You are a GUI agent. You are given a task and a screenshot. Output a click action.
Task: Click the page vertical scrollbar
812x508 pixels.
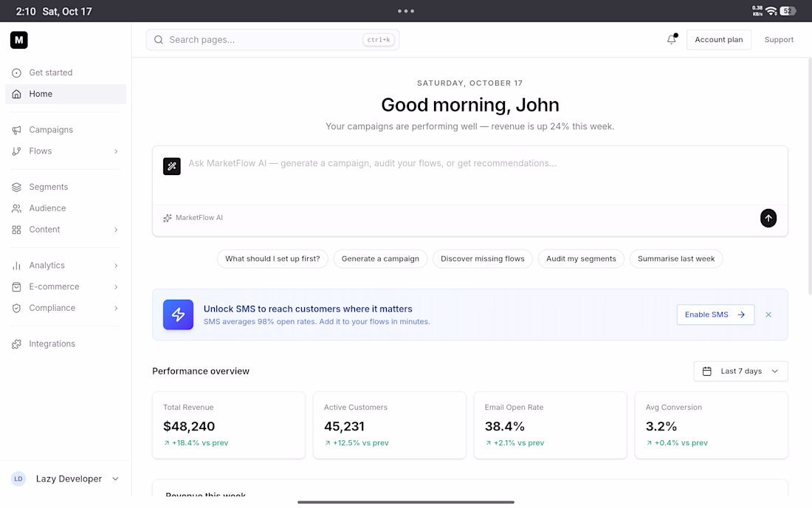coord(809,176)
